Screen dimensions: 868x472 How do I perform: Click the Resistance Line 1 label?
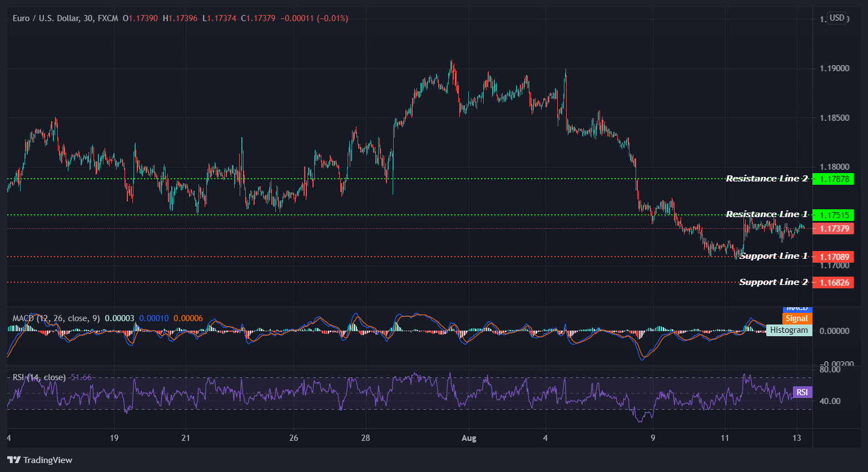coord(766,214)
